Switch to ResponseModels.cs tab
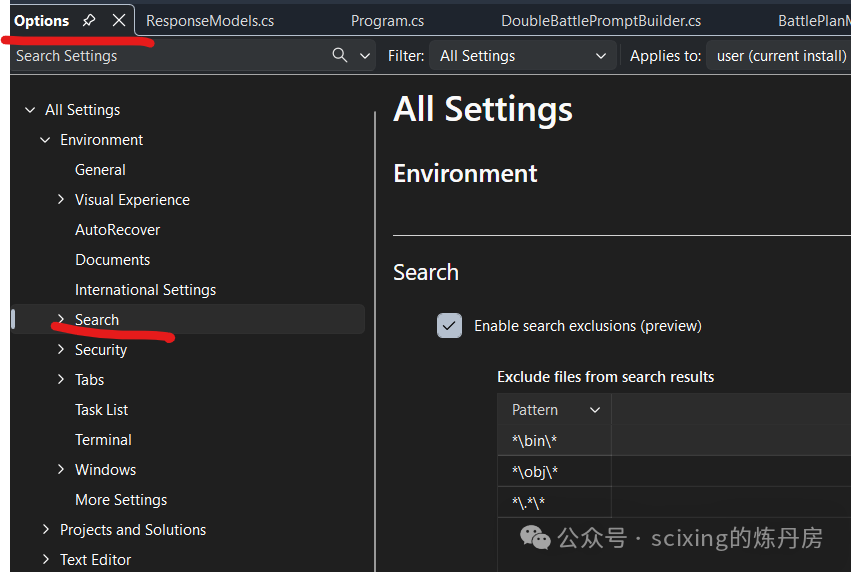The width and height of the screenshot is (851, 572). [x=210, y=21]
